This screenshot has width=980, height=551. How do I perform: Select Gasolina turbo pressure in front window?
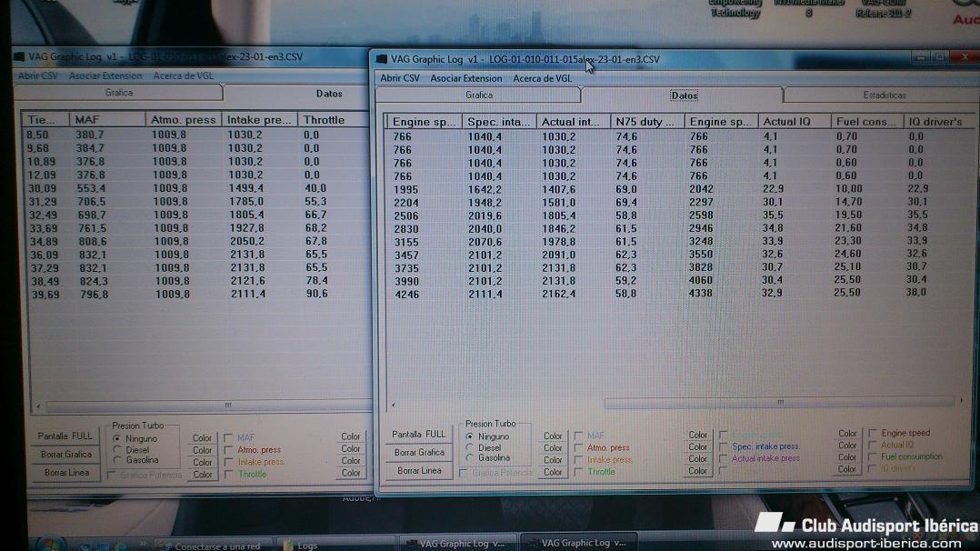[469, 458]
